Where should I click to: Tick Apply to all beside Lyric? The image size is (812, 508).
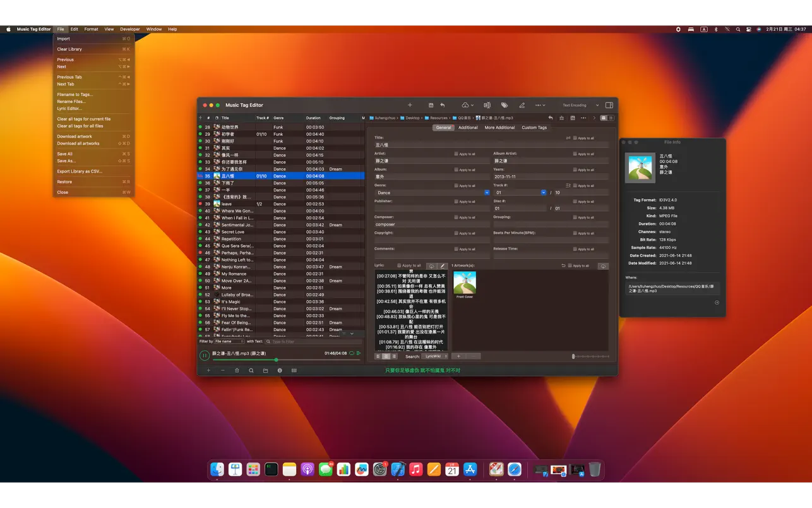[399, 266]
